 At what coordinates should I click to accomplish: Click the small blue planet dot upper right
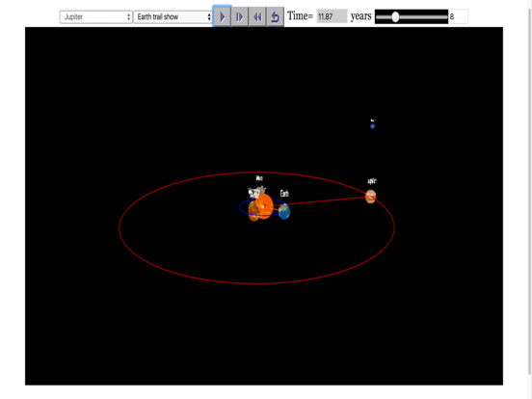point(373,126)
